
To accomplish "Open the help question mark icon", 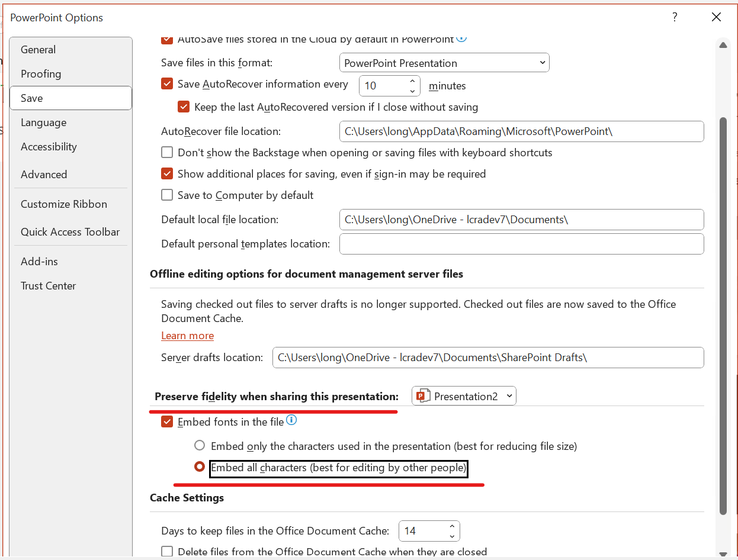I will (x=675, y=17).
